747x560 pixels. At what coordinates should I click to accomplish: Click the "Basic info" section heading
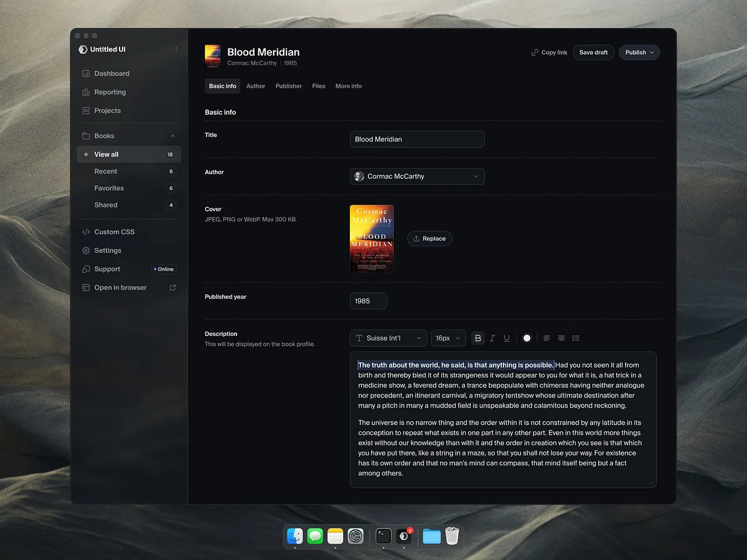(220, 113)
